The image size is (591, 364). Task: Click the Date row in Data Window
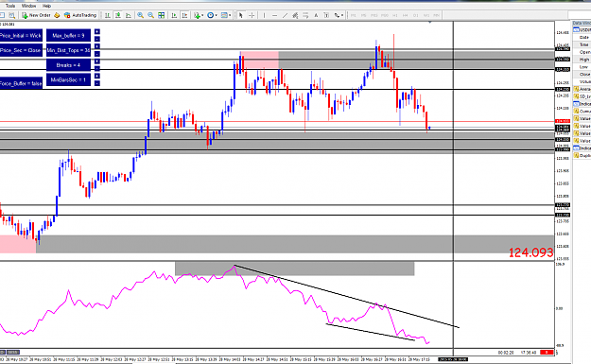point(582,37)
